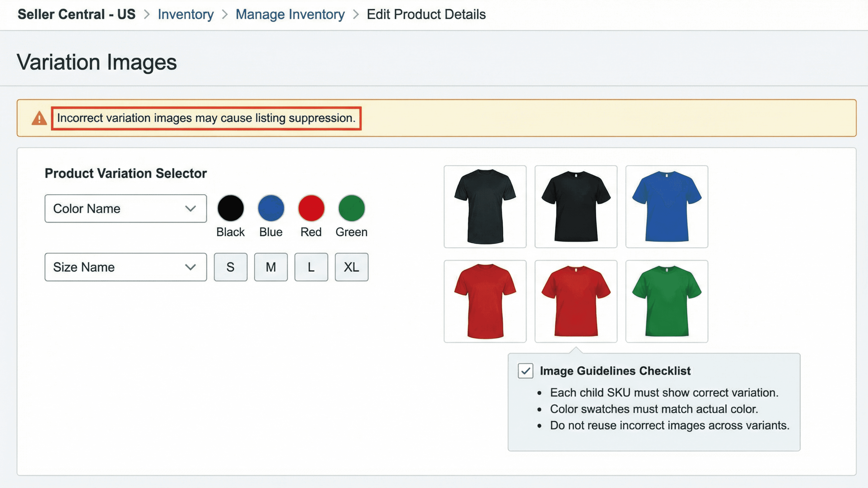The width and height of the screenshot is (868, 488).
Task: Click the orange warning triangle icon
Action: click(x=39, y=118)
